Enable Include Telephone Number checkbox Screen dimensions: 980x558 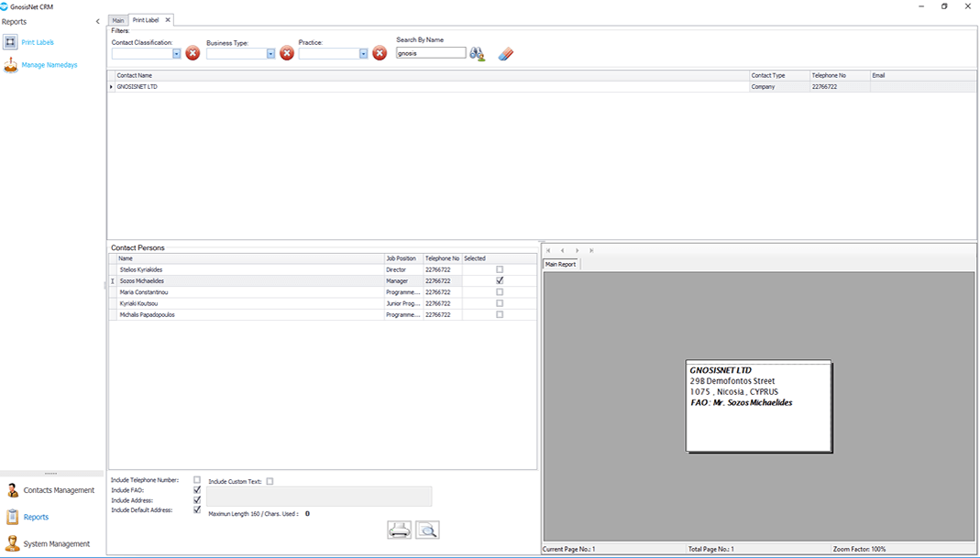click(x=197, y=480)
